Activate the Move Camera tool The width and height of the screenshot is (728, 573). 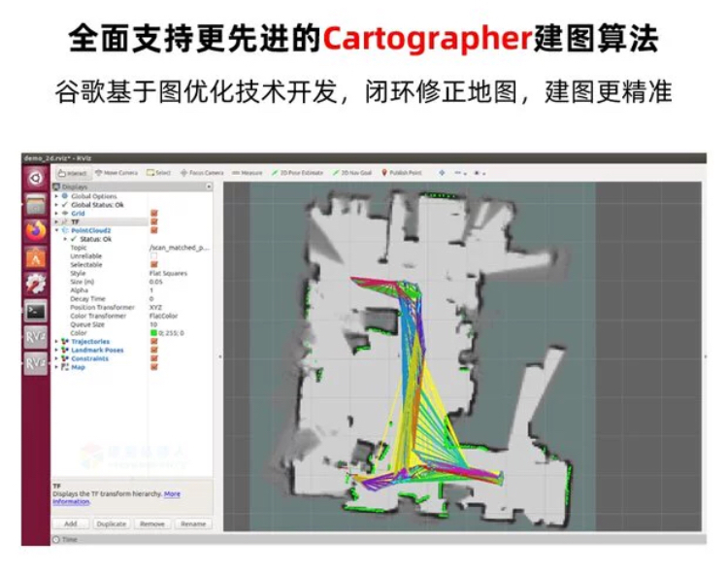[x=116, y=173]
